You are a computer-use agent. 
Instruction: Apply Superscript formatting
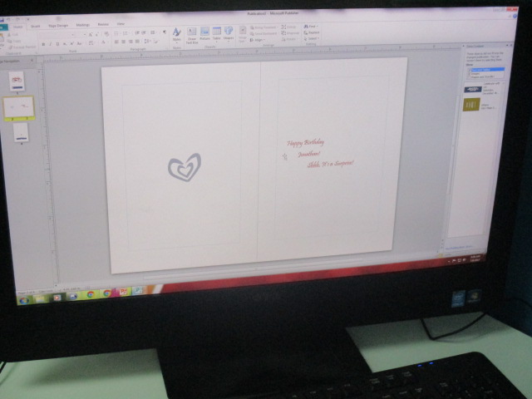(71, 44)
